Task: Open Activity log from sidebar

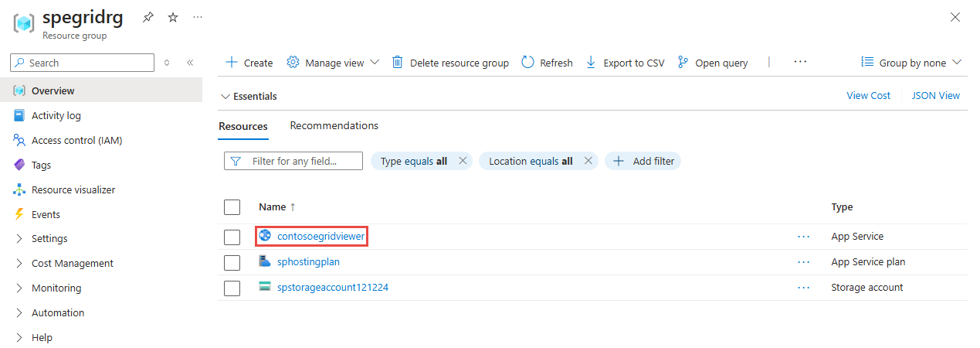Action: pos(56,115)
